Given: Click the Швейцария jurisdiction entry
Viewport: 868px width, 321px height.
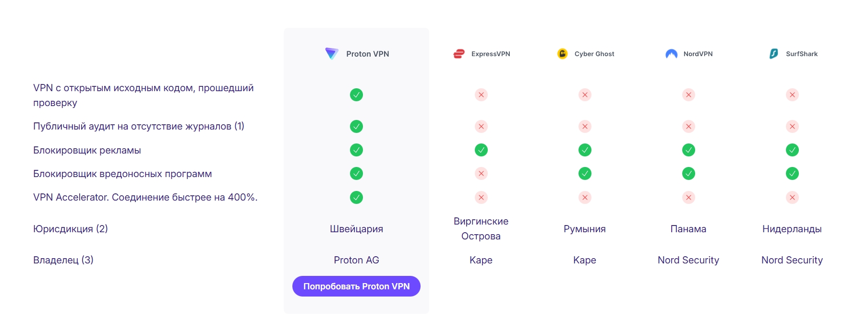Looking at the screenshot, I should [355, 228].
